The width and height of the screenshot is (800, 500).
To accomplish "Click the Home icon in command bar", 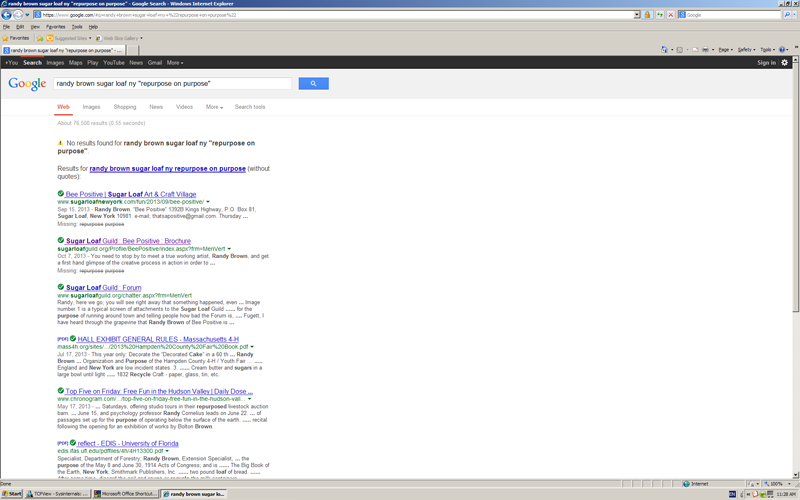I will coord(664,49).
